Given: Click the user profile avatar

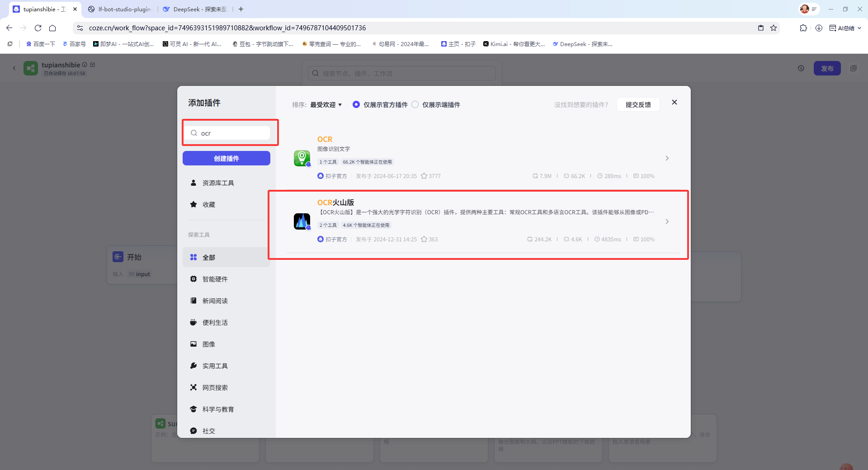Looking at the screenshot, I should pyautogui.click(x=804, y=9).
